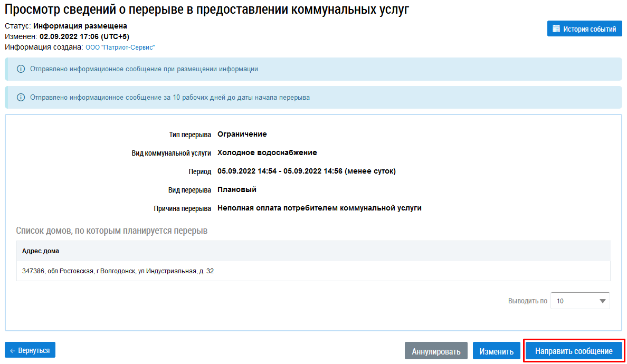Open the История событий event history
627x364 pixels.
tap(584, 29)
